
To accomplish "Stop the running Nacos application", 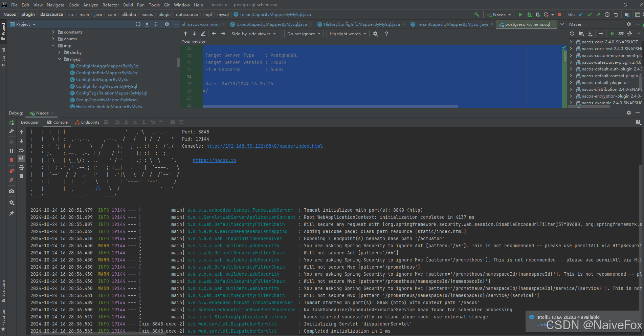I will click(560, 15).
